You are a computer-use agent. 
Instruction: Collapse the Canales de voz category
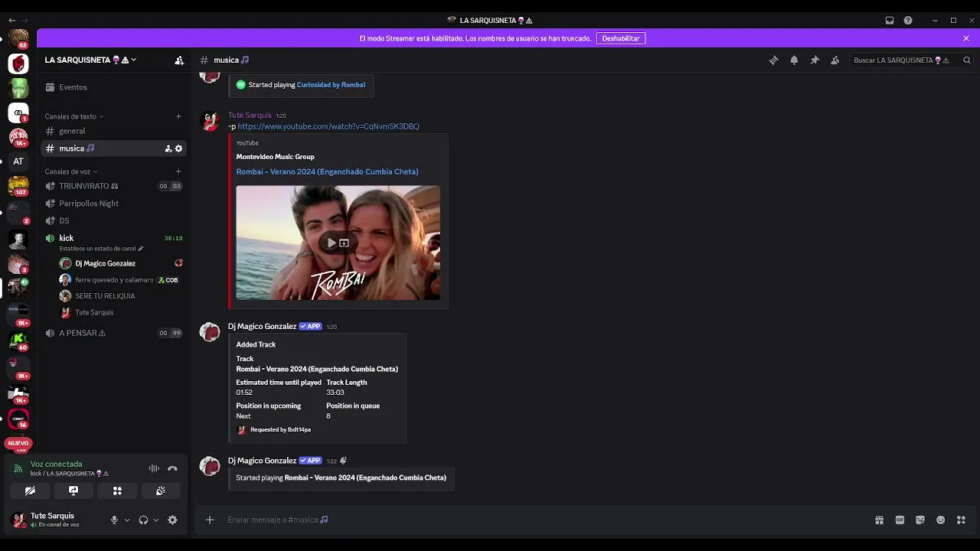(x=71, y=171)
